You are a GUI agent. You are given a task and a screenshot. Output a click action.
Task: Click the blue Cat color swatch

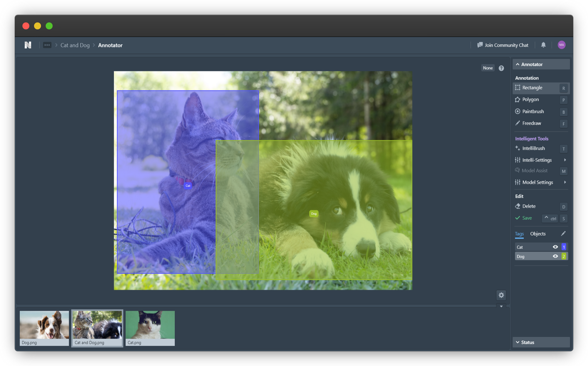(564, 247)
